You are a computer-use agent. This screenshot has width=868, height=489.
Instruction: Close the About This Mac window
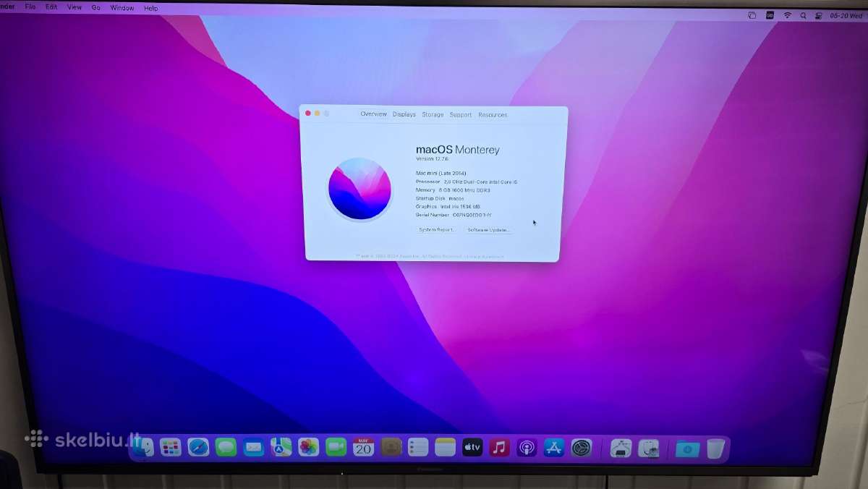pyautogui.click(x=308, y=113)
